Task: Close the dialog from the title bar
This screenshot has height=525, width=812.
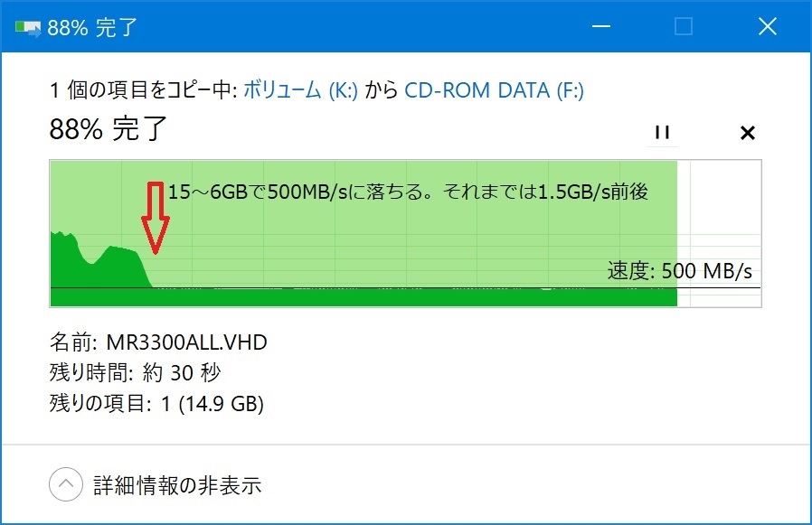Action: [768, 26]
